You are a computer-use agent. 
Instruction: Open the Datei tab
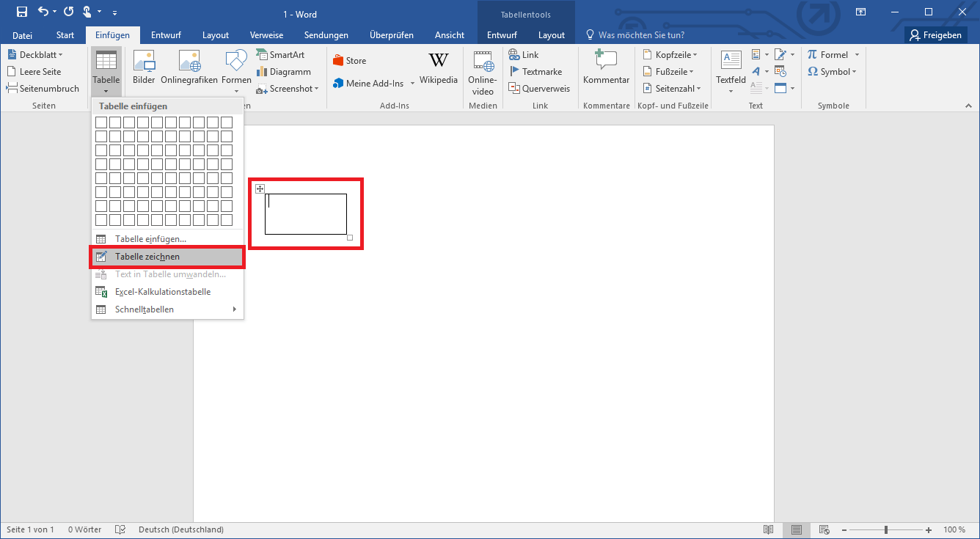[22, 35]
